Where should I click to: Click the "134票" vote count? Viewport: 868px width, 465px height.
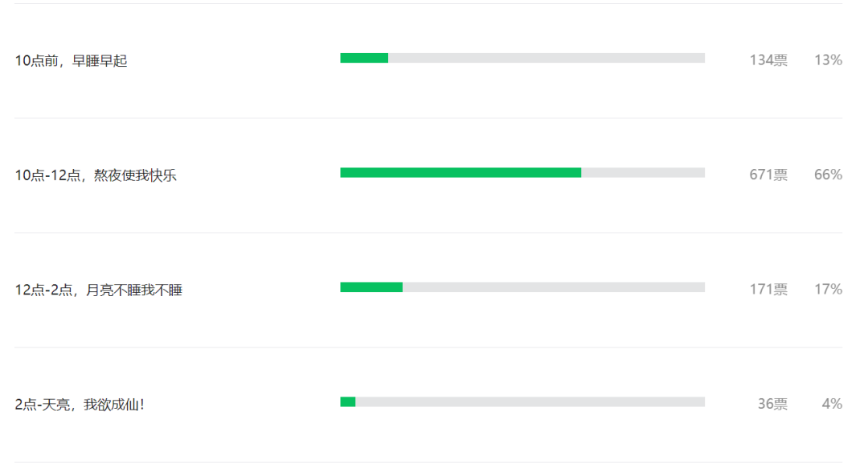(x=768, y=60)
